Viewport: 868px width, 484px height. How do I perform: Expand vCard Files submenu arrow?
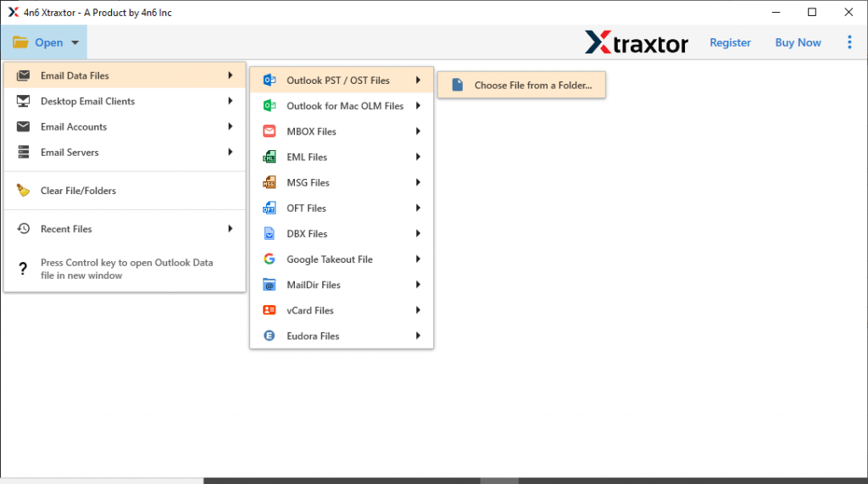418,310
